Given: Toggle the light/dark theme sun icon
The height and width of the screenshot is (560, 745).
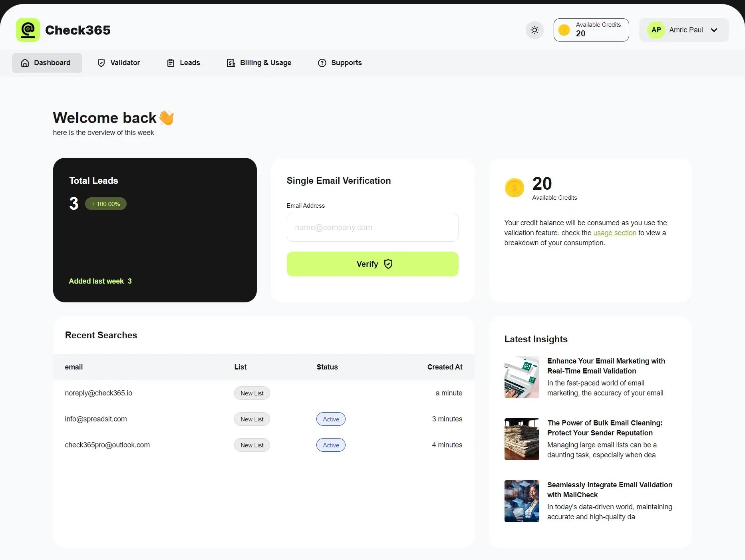Looking at the screenshot, I should (x=534, y=30).
